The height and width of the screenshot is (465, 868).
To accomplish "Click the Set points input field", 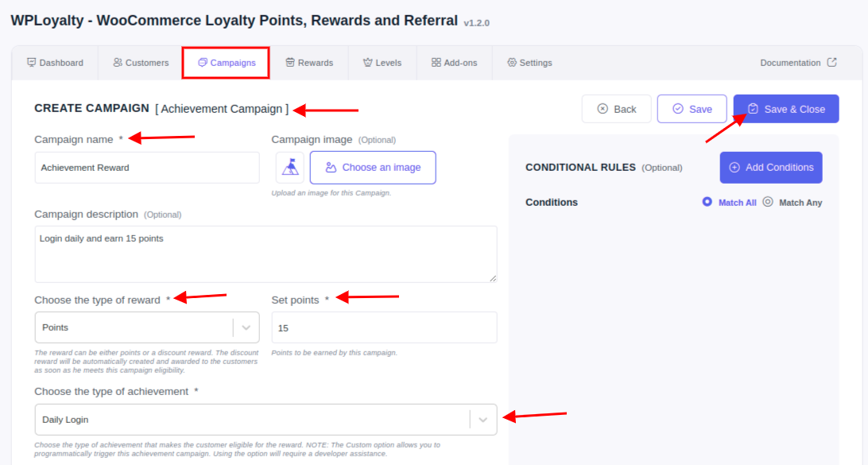I will pyautogui.click(x=384, y=327).
